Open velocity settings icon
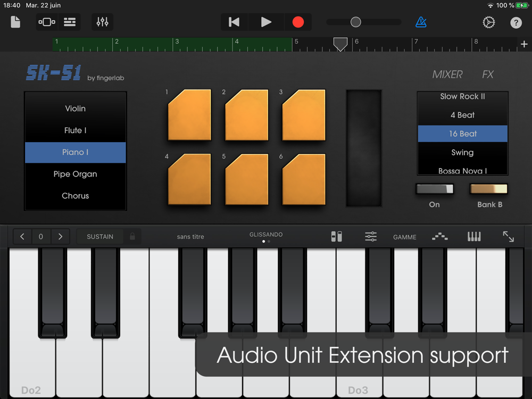The image size is (532, 399). point(337,237)
